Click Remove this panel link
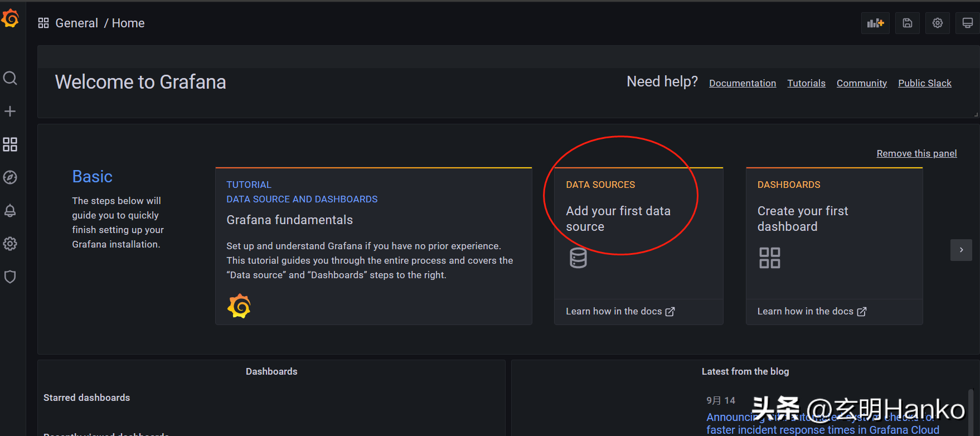The image size is (980, 436). coord(916,153)
